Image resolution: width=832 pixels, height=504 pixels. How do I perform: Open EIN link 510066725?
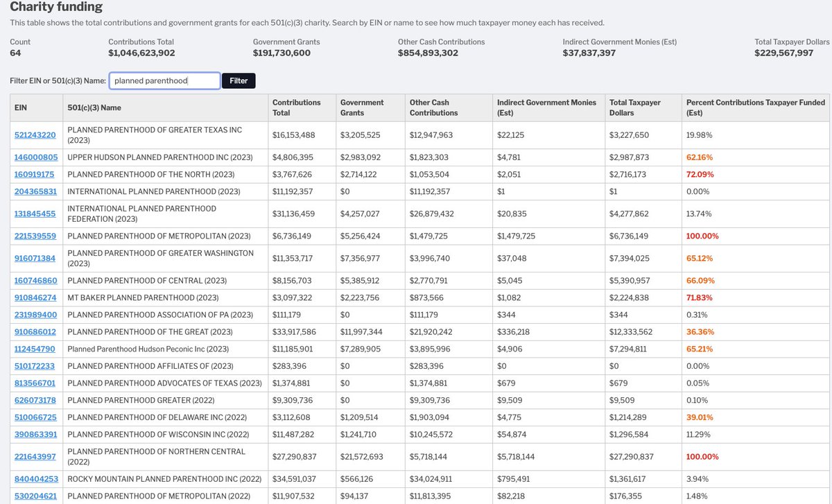(x=35, y=417)
